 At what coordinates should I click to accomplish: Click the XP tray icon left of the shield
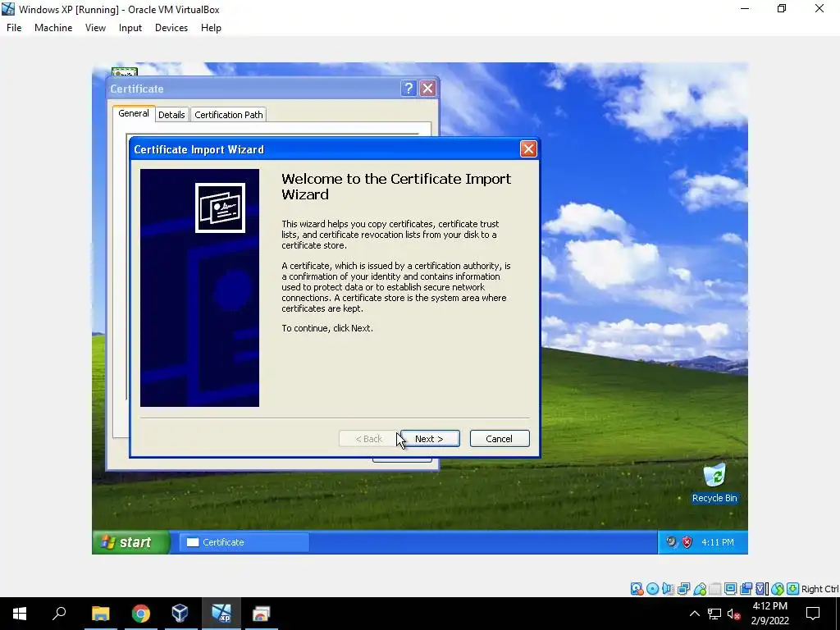pyautogui.click(x=671, y=542)
